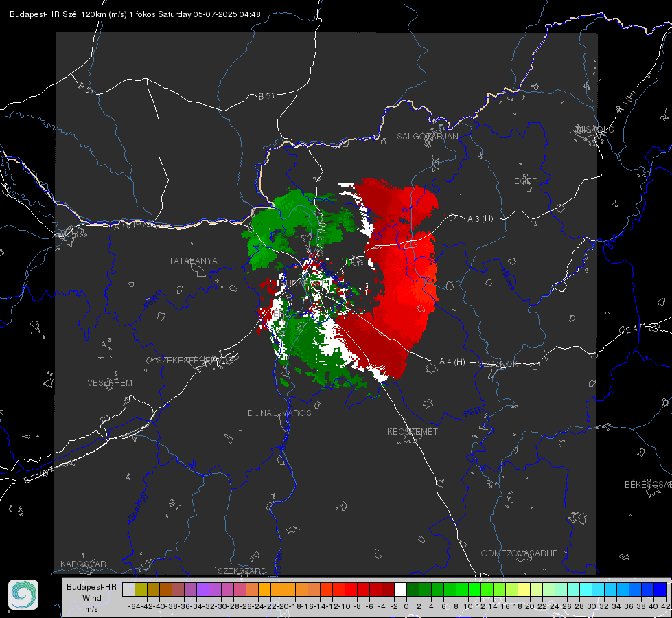Click the KECSKEMÉT city label
672x618 pixels.
tap(413, 432)
